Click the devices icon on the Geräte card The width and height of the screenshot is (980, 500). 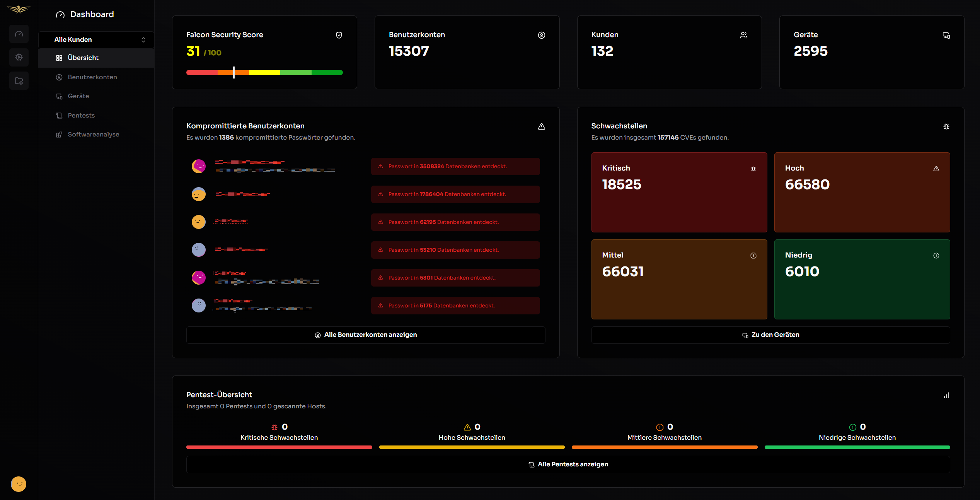[946, 35]
